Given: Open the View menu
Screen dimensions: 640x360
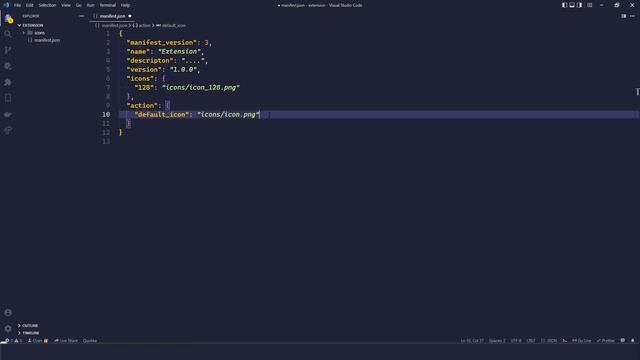Looking at the screenshot, I should click(66, 5).
